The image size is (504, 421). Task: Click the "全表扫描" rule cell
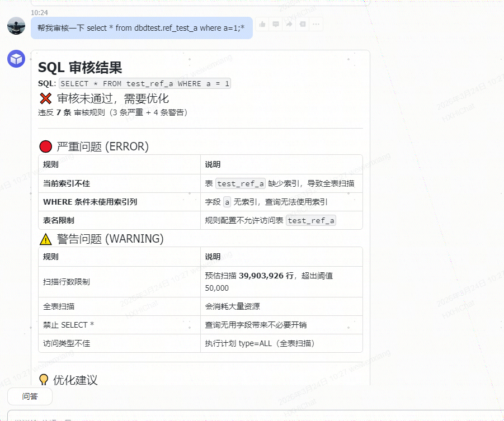tap(119, 306)
